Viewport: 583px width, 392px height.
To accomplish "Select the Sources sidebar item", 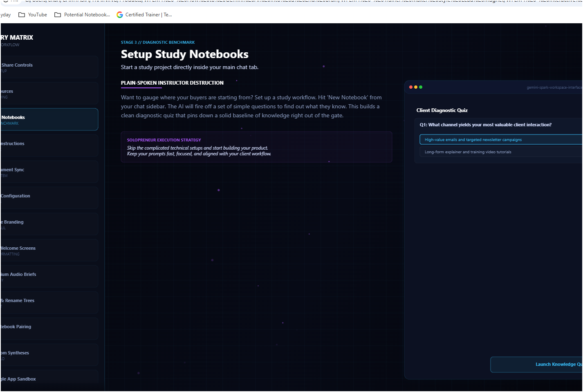I will [49, 93].
